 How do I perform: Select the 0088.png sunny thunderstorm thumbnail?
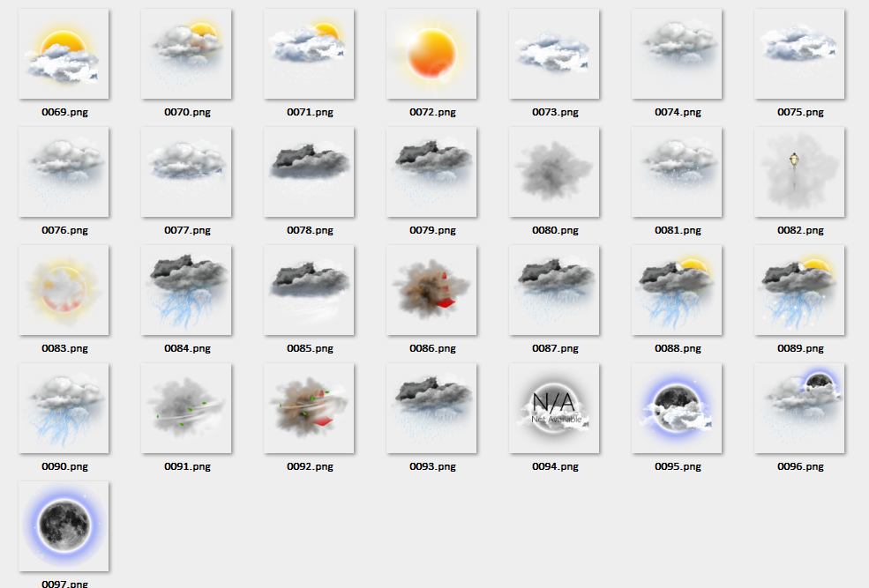677,290
